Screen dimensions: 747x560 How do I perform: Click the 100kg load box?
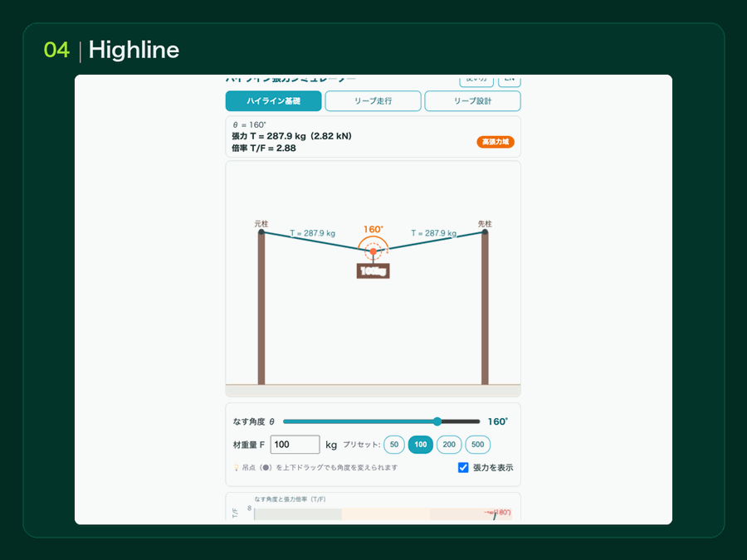point(373,271)
